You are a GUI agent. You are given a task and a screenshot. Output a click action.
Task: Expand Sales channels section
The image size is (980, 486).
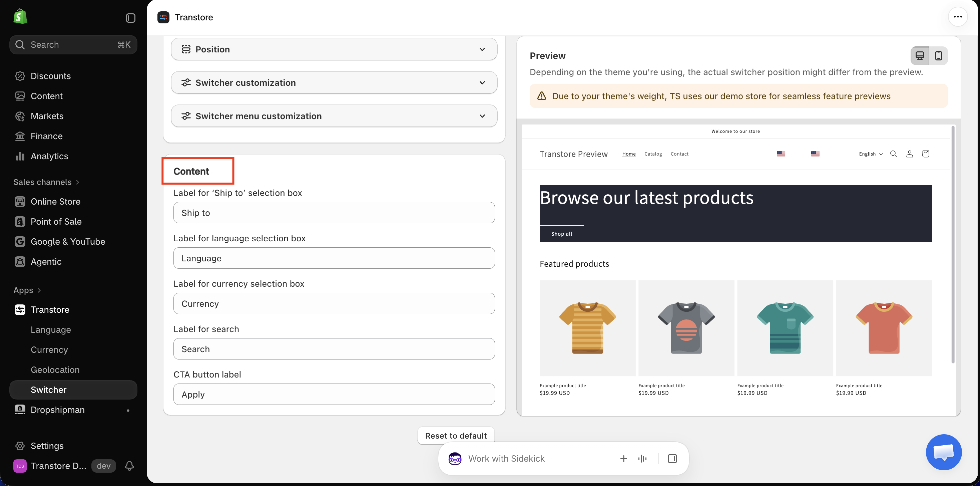(x=46, y=182)
